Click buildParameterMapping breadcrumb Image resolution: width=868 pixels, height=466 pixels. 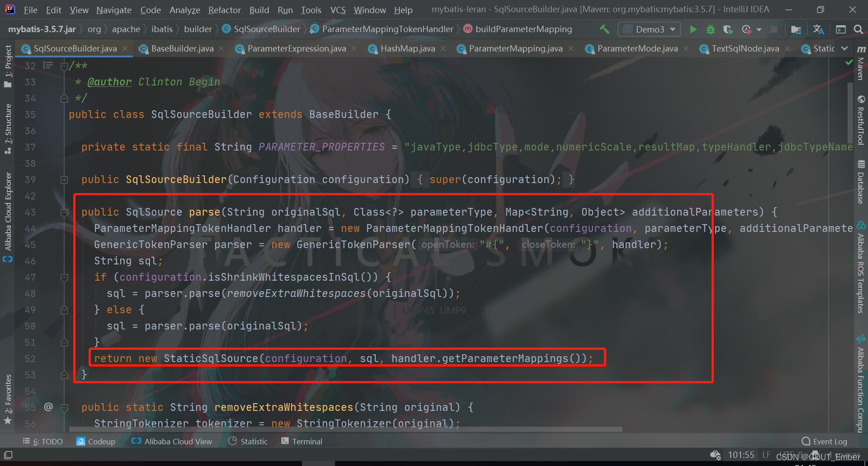point(518,29)
